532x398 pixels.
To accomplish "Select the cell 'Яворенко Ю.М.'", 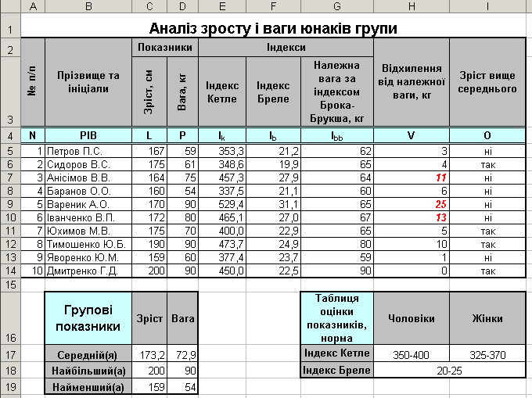I will (88, 258).
